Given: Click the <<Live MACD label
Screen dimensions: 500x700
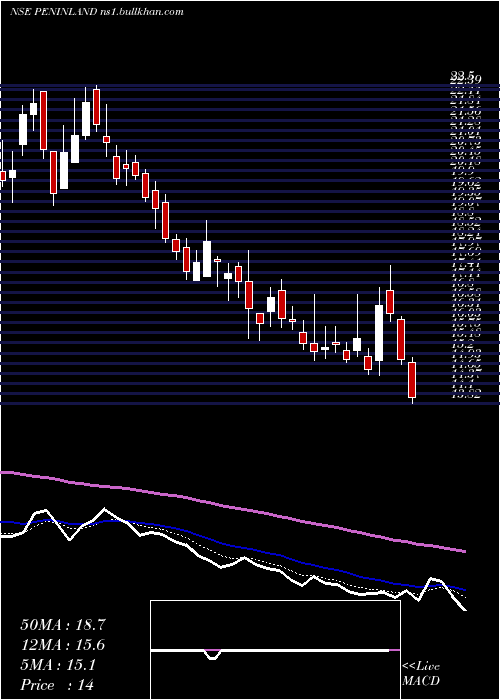Looking at the screenshot, I should [421, 673].
